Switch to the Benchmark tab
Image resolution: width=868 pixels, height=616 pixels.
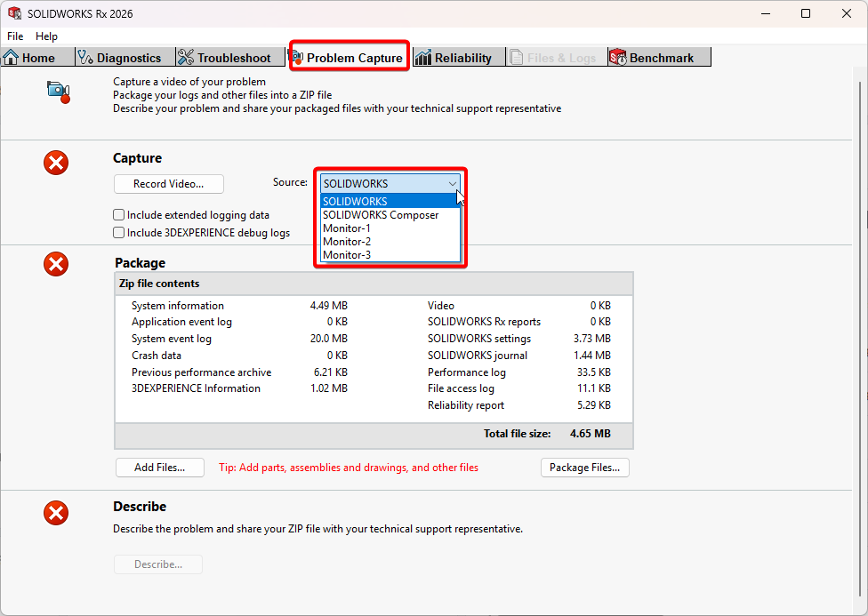[x=659, y=57]
